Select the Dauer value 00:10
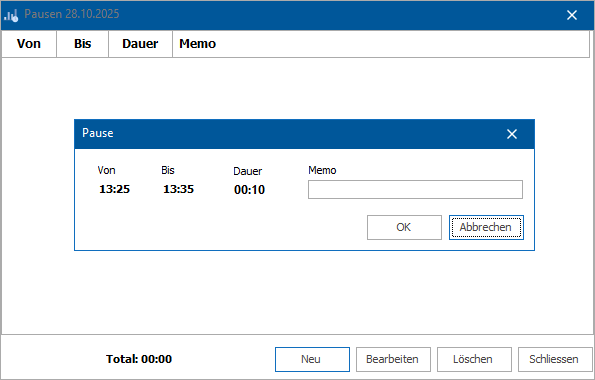Image resolution: width=595 pixels, height=380 pixels. (249, 190)
